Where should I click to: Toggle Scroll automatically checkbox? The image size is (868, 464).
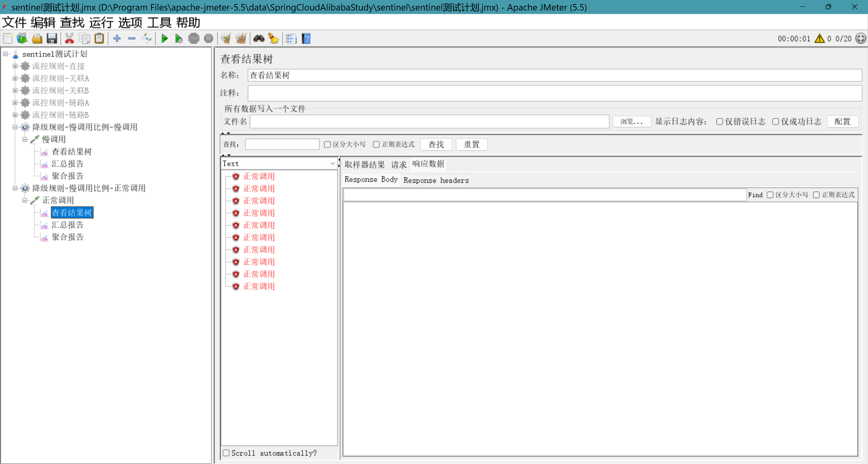pyautogui.click(x=226, y=453)
